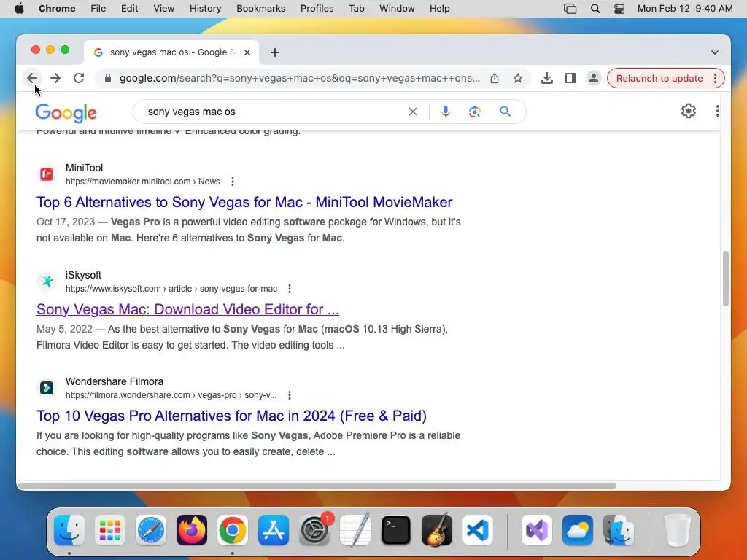Image resolution: width=747 pixels, height=560 pixels.
Task: Open the Edit menu
Action: click(x=130, y=9)
